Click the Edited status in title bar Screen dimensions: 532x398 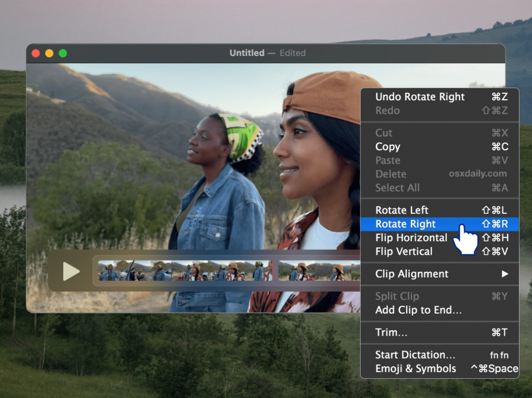coord(292,53)
